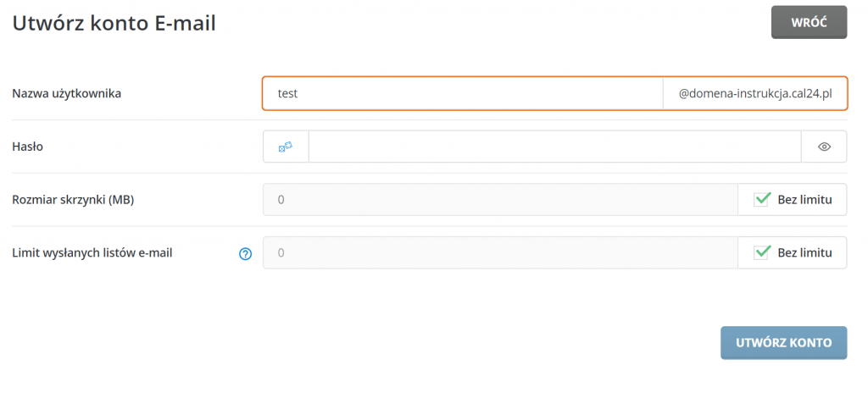Click the "Utwórz konto E-mail" heading
Viewport: 868px width, 393px height.
(114, 24)
